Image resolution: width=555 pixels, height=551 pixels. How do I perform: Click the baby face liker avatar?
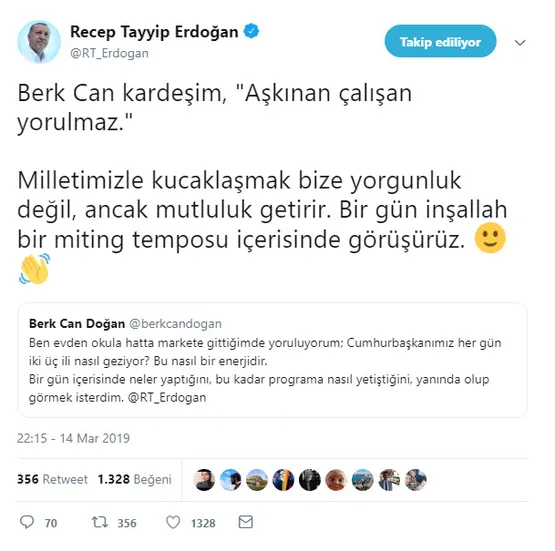point(336,480)
